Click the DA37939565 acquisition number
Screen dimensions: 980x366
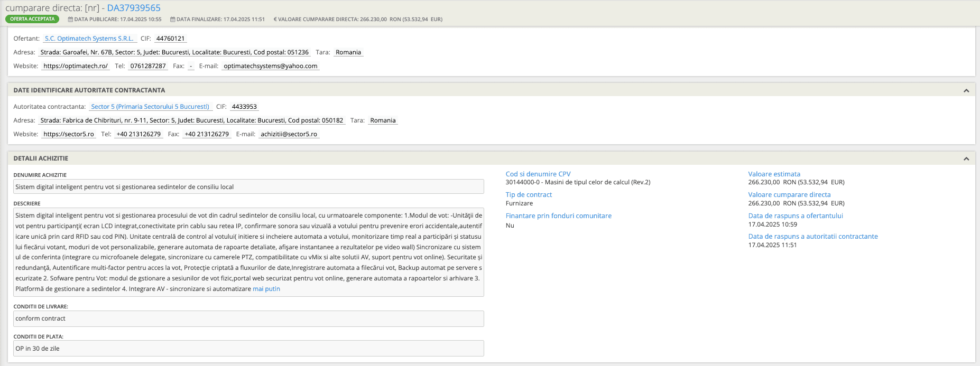point(134,8)
